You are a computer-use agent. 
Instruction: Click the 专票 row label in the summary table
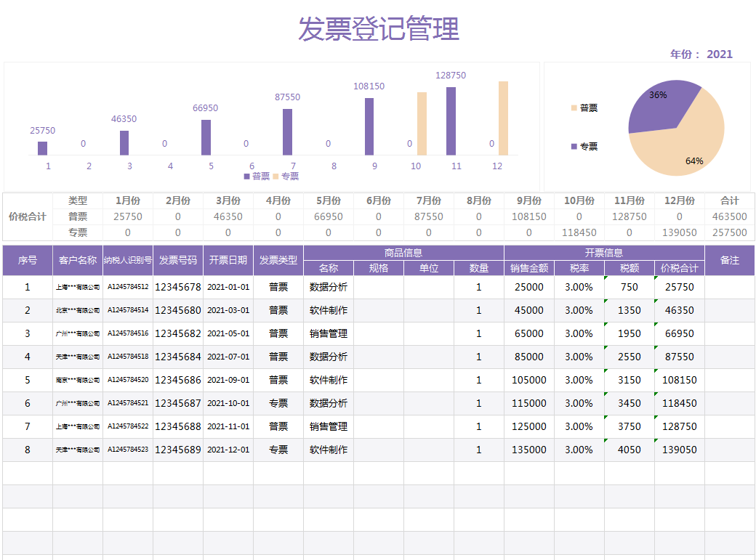coord(76,233)
